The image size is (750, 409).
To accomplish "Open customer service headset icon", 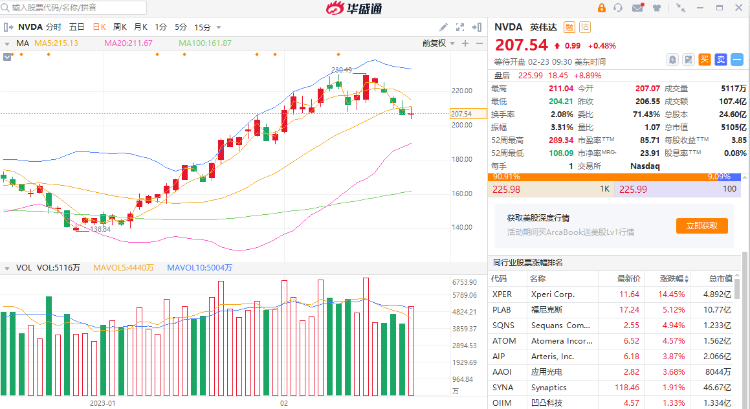I will point(618,8).
